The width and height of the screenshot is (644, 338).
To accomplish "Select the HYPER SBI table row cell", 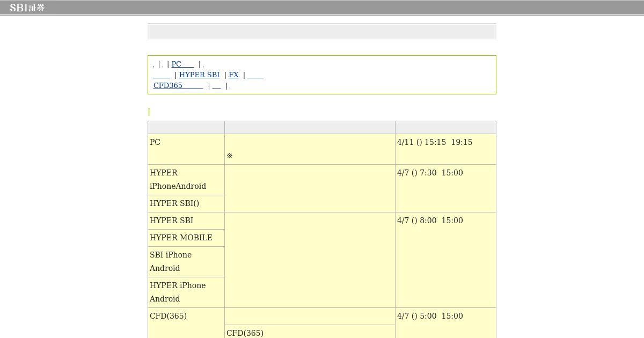I will click(186, 221).
